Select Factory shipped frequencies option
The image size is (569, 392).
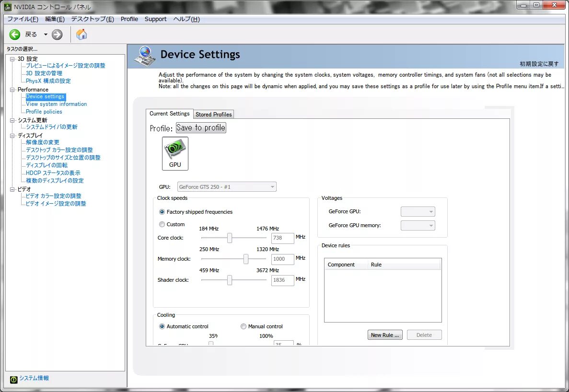coord(162,212)
